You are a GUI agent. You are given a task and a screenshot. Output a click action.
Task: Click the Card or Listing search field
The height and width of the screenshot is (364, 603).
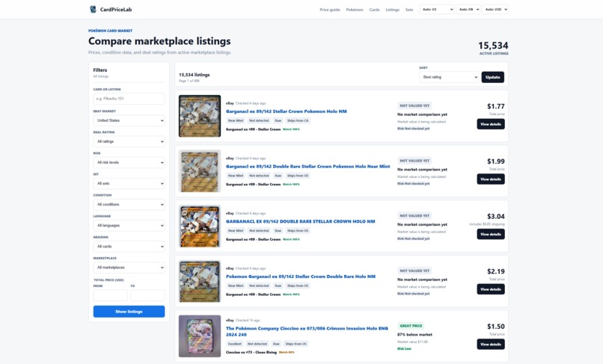pyautogui.click(x=129, y=99)
